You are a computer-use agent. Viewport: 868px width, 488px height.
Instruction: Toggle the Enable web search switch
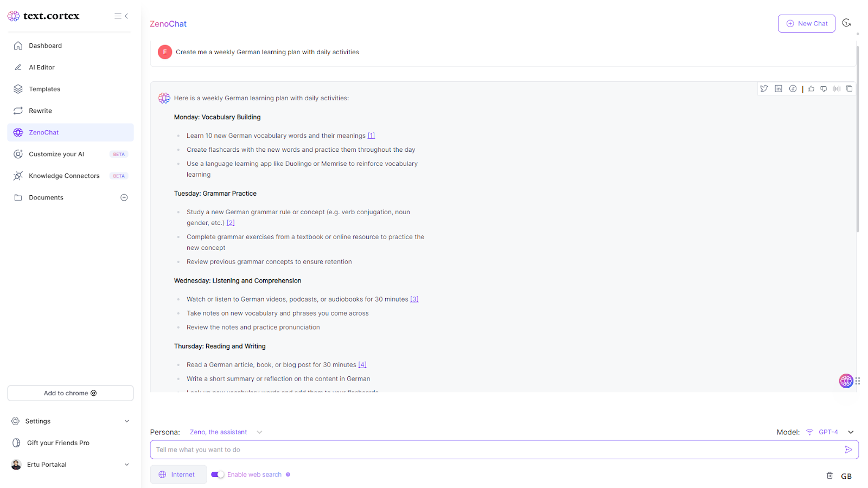tap(218, 475)
